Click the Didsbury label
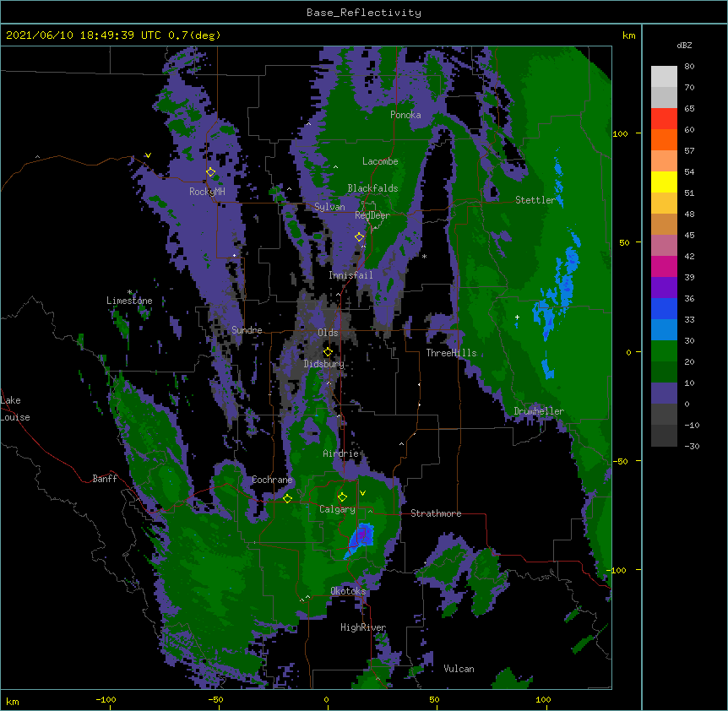728x711 pixels. (x=324, y=364)
